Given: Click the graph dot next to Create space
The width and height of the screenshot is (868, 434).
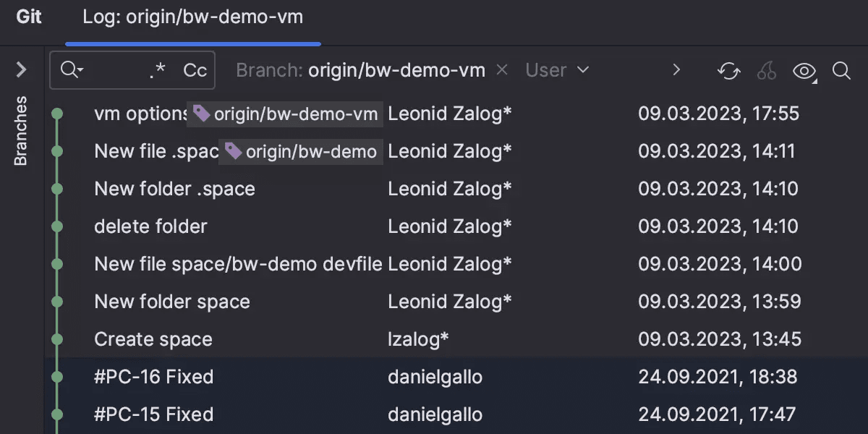Looking at the screenshot, I should [x=57, y=339].
